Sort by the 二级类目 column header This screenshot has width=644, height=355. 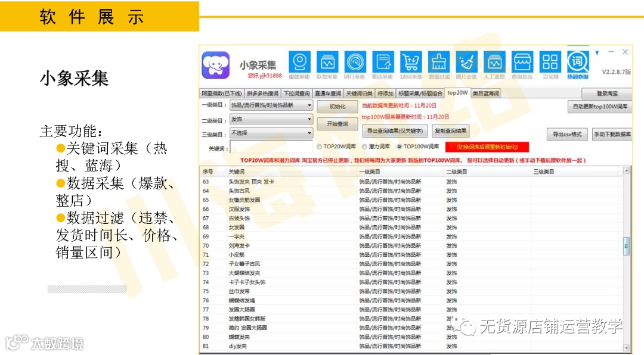488,172
